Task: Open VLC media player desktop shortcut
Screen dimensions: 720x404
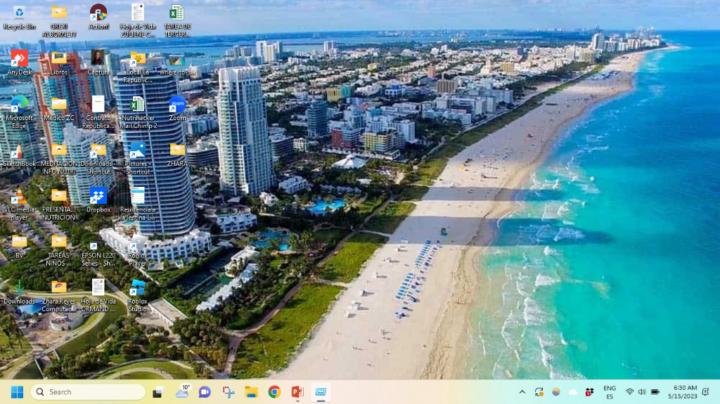Action: click(x=19, y=196)
